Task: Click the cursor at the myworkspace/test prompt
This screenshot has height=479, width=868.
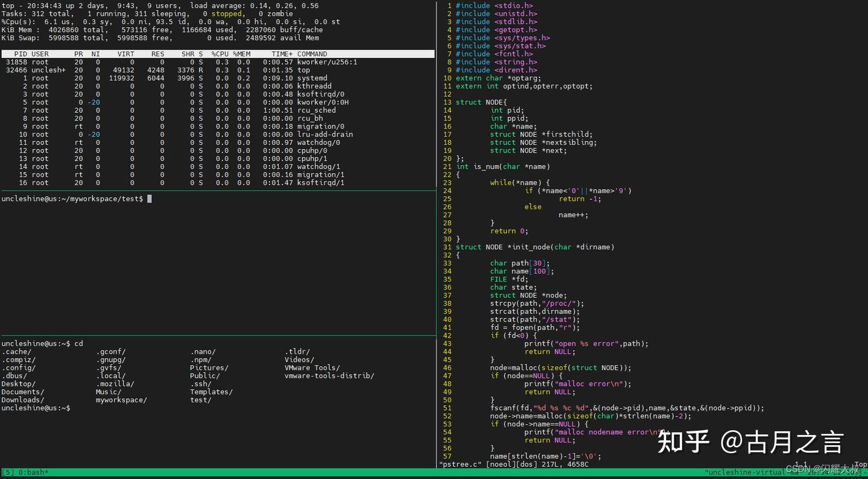Action: [x=149, y=198]
